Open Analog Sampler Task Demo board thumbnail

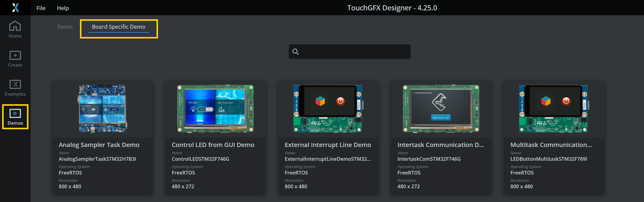(102, 108)
